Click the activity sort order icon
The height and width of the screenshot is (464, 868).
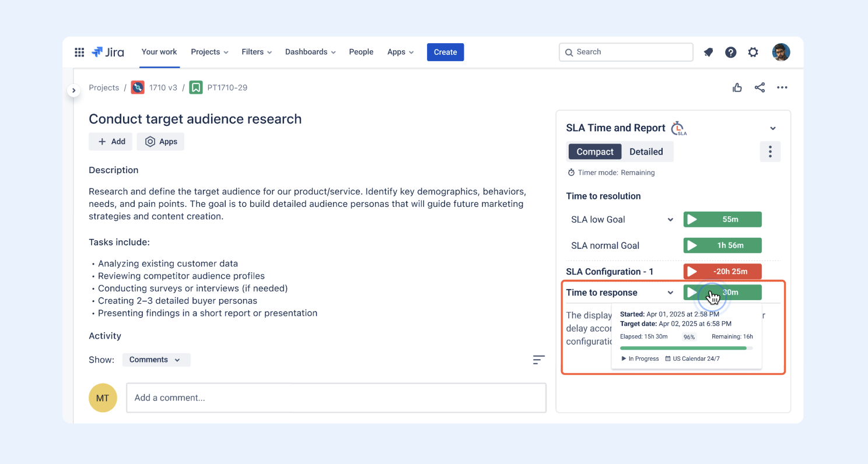[x=539, y=360]
